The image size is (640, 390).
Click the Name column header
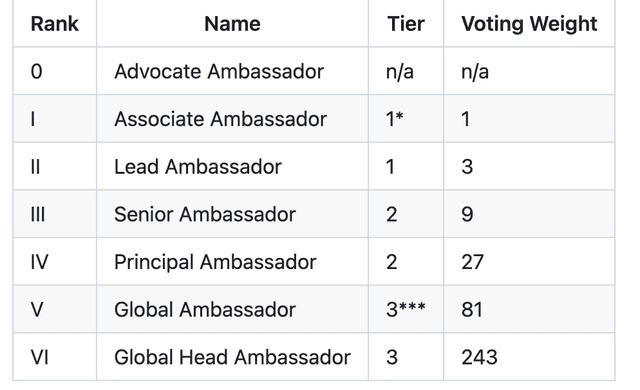[232, 24]
